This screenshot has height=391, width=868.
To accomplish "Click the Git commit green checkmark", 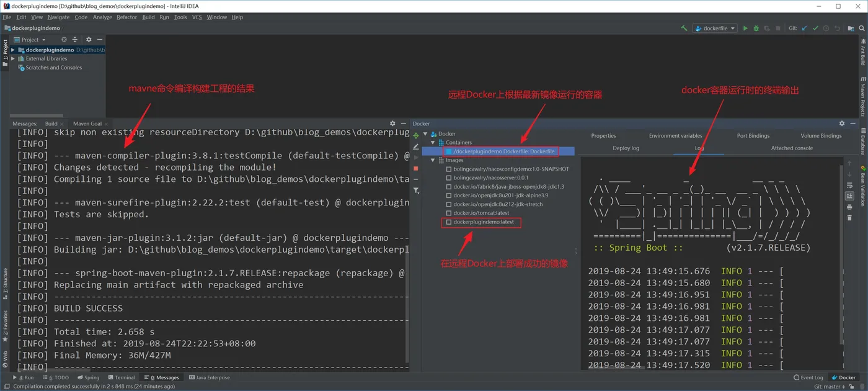I will coord(815,28).
